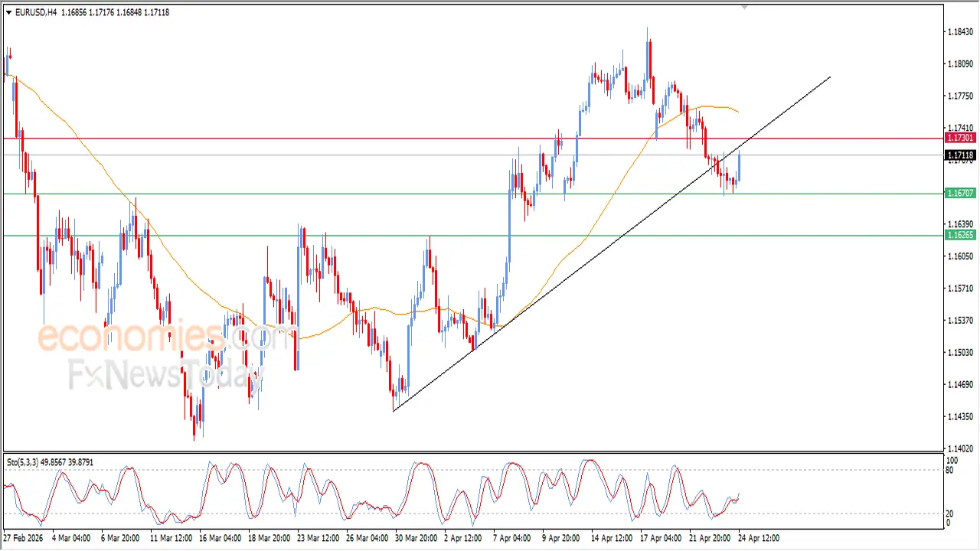Click the black triangle beside EURUSD,H4 title
Image resolution: width=980 pixels, height=551 pixels.
(9, 13)
